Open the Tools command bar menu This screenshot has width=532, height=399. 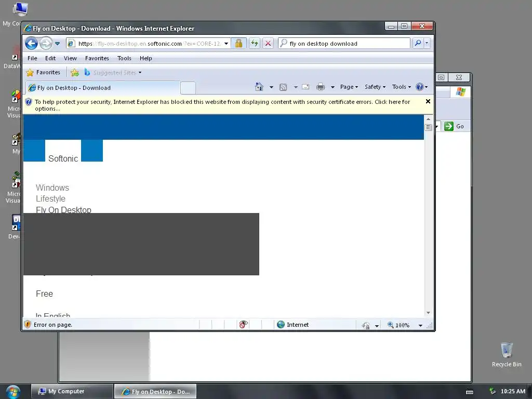point(402,87)
